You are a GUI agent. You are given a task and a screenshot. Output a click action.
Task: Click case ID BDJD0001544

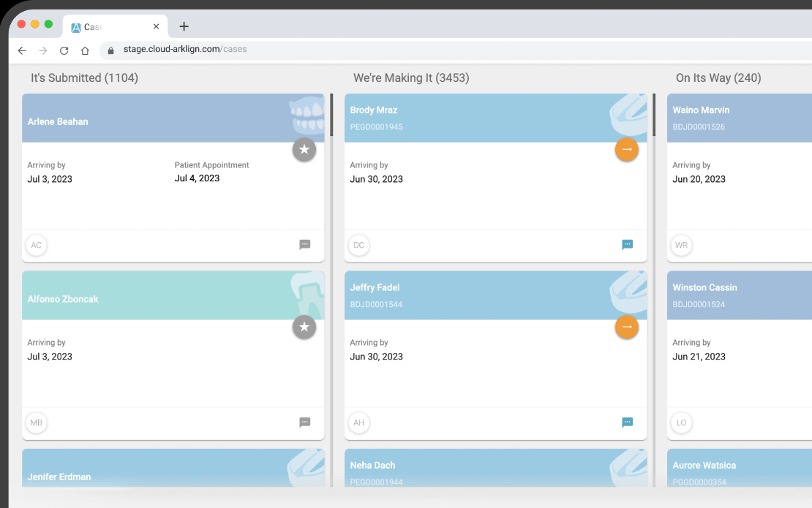point(376,304)
